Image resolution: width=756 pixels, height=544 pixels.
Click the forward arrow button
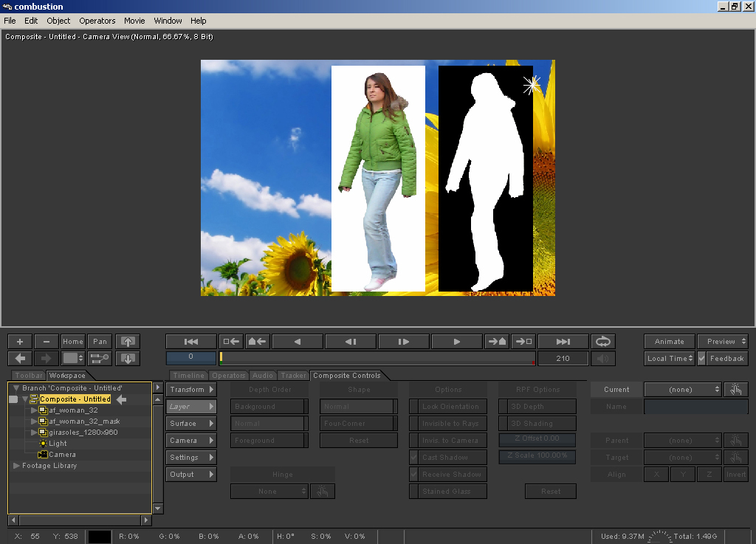pos(47,359)
